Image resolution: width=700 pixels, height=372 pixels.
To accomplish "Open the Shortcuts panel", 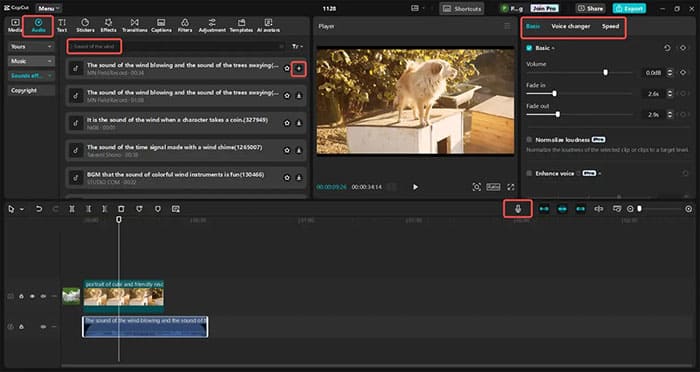I will 462,8.
